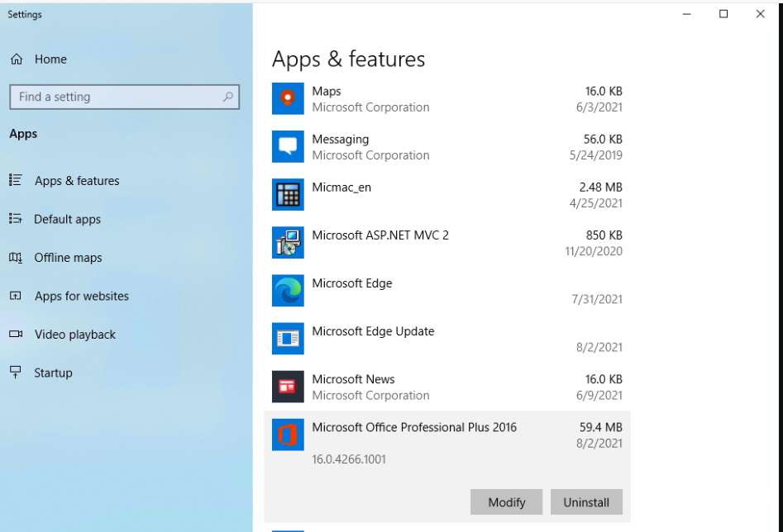Click the 5/24/2019 date for Messaging
The width and height of the screenshot is (783, 532).
[596, 155]
